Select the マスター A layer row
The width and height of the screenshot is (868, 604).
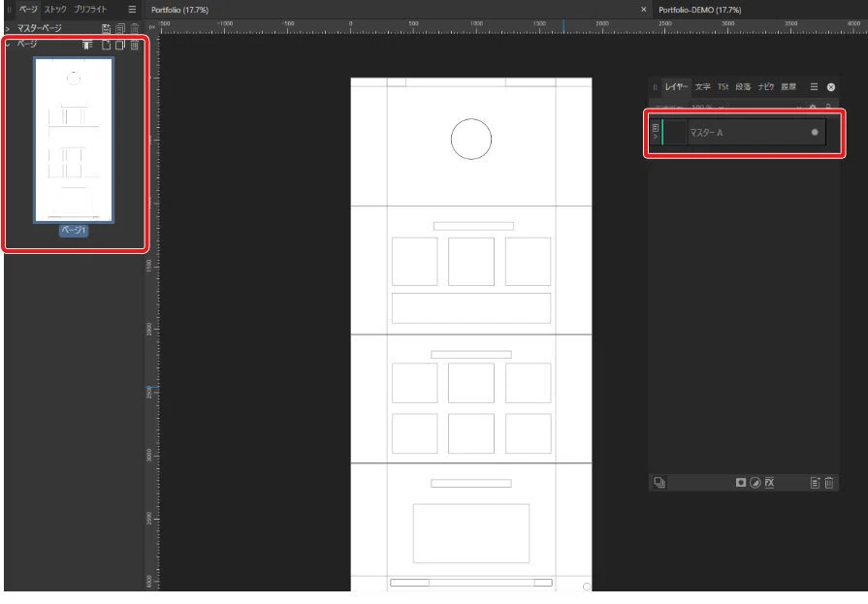[x=738, y=132]
